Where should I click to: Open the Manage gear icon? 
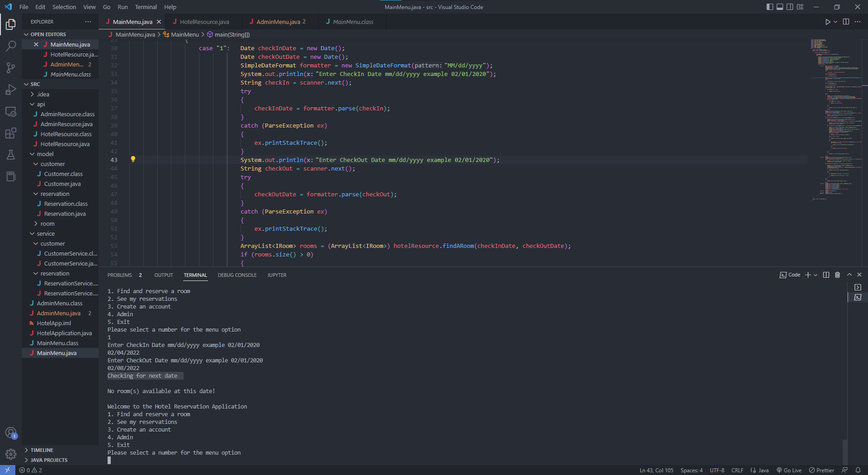11,454
